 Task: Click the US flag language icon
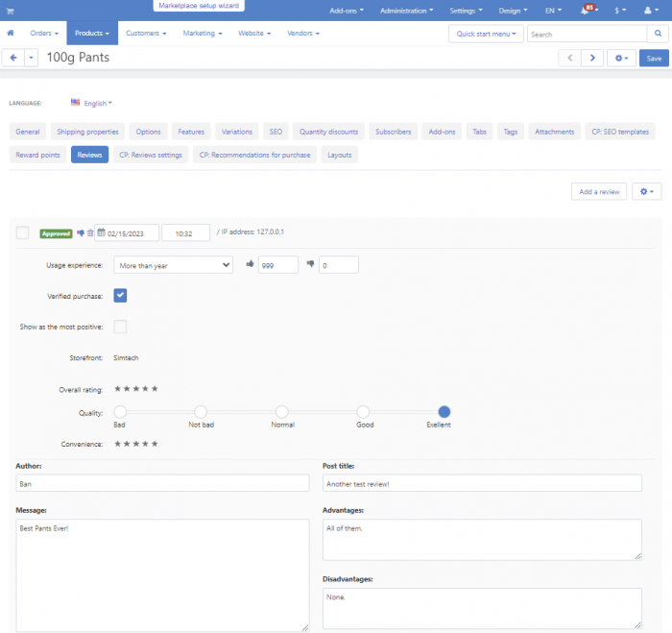(x=76, y=102)
